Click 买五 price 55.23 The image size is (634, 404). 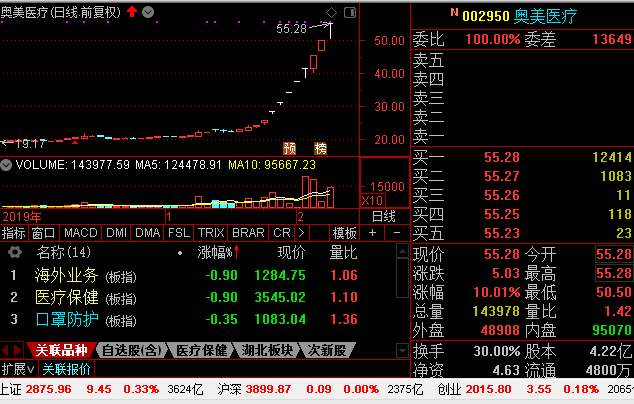coord(502,233)
